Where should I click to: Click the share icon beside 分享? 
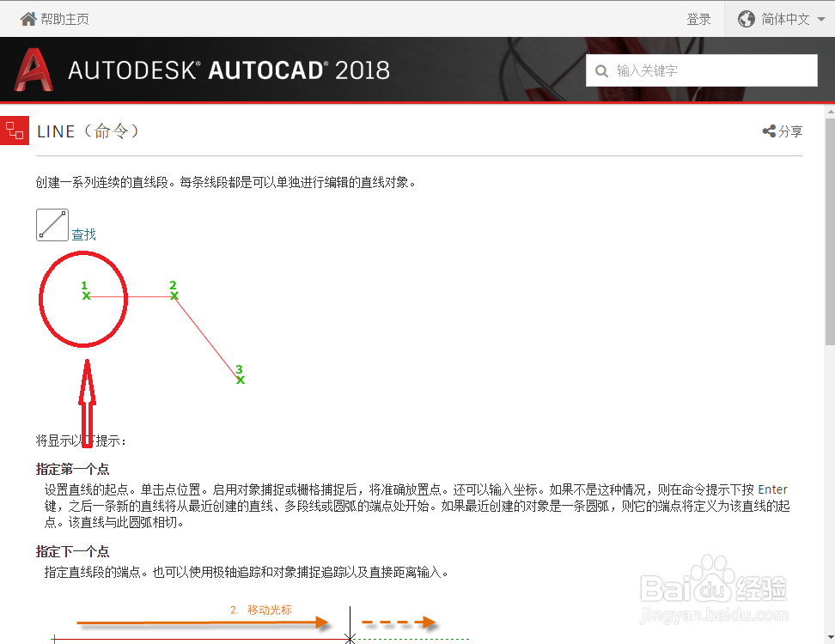pyautogui.click(x=769, y=131)
